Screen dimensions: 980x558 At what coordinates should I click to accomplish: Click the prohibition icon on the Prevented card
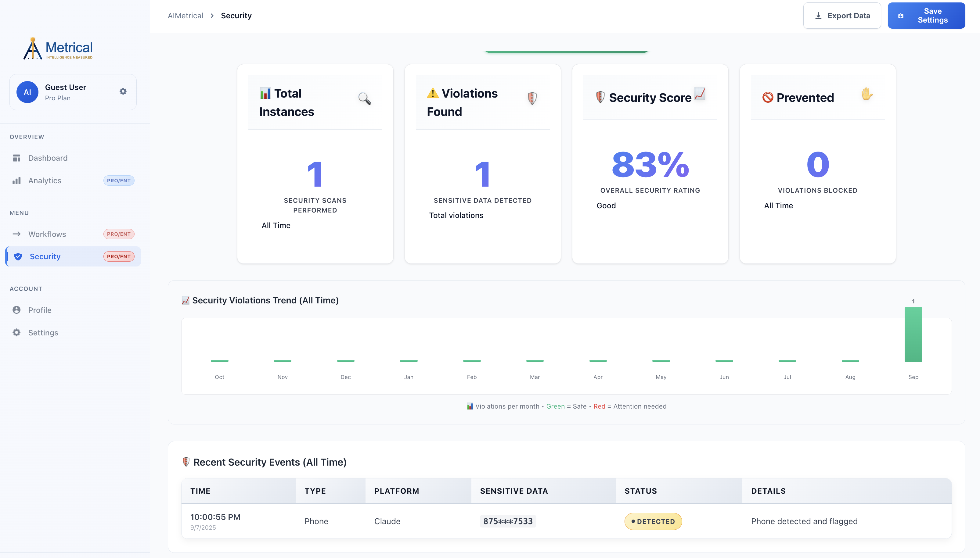coord(766,97)
